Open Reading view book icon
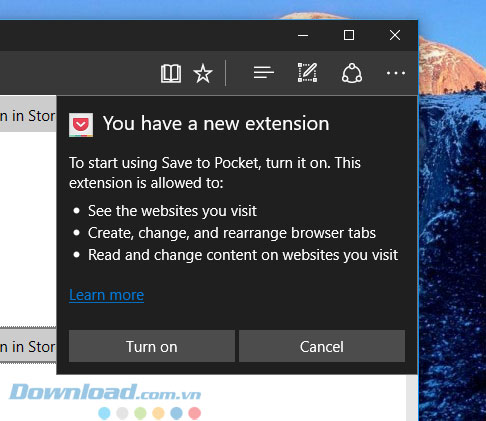Image resolution: width=486 pixels, height=421 pixels. [171, 73]
